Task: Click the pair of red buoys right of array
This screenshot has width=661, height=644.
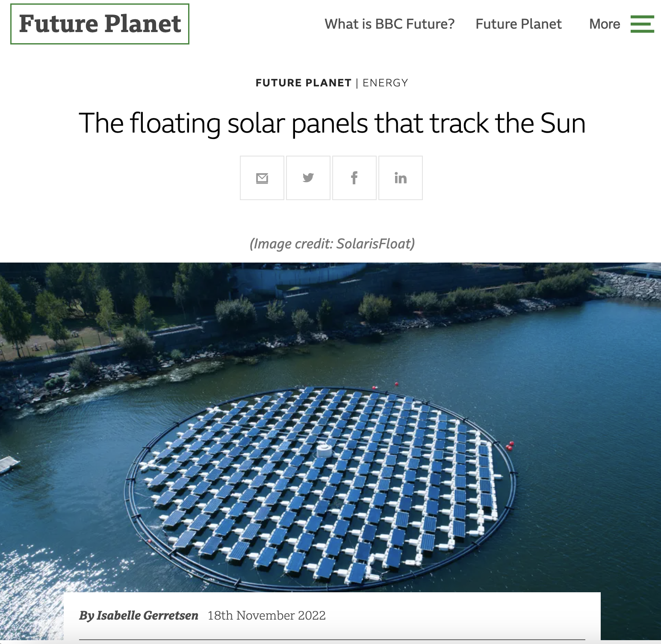Action: point(510,446)
